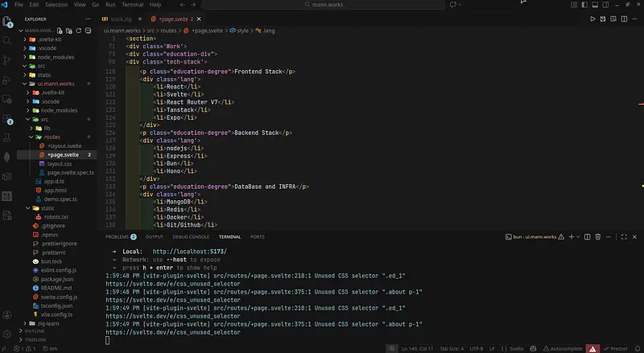Open the Source Control view
The width and height of the screenshot is (644, 353).
[x=10, y=59]
